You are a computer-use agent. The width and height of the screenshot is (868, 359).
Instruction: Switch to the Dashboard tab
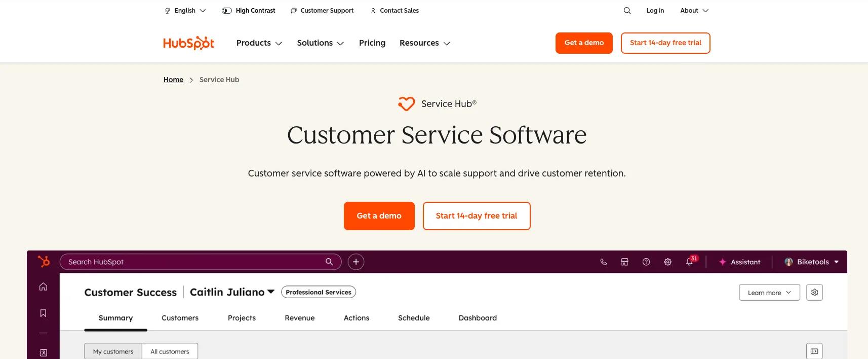[x=478, y=318]
